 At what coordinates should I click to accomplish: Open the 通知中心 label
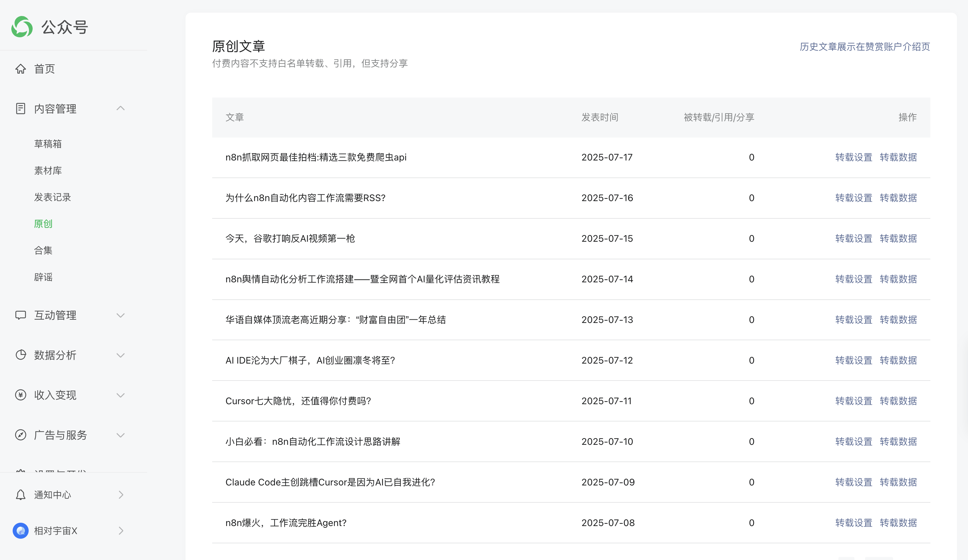pyautogui.click(x=53, y=494)
